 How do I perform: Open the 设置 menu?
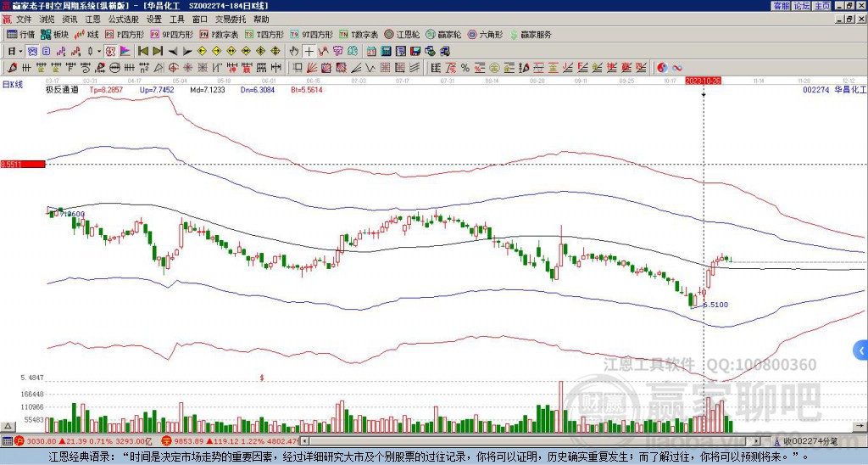154,20
